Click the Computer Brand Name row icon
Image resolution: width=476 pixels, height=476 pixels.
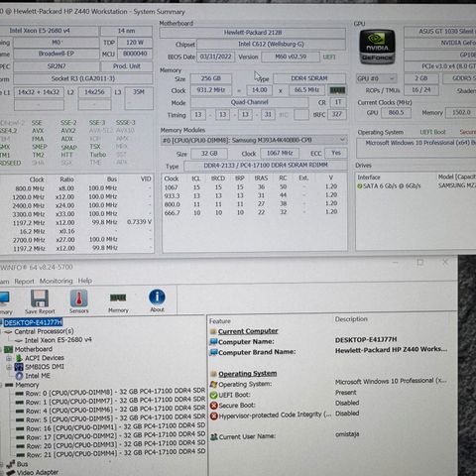pos(213,352)
